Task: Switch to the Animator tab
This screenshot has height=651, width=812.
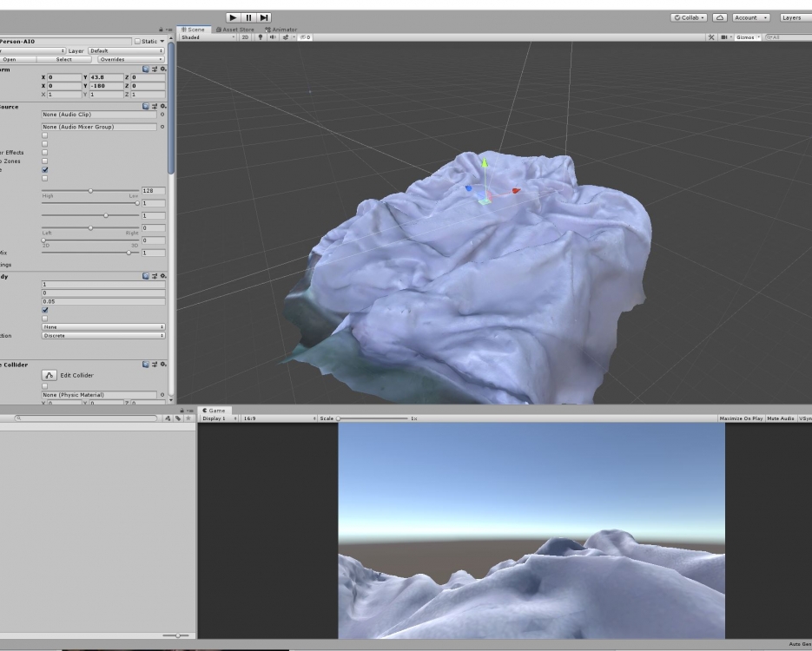Action: coord(280,30)
